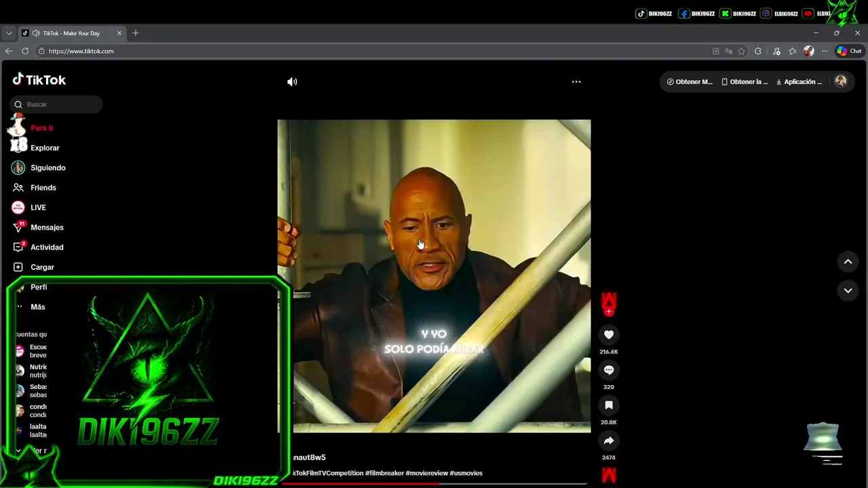Open the TikTok logo home link
868x488 pixels.
point(39,80)
